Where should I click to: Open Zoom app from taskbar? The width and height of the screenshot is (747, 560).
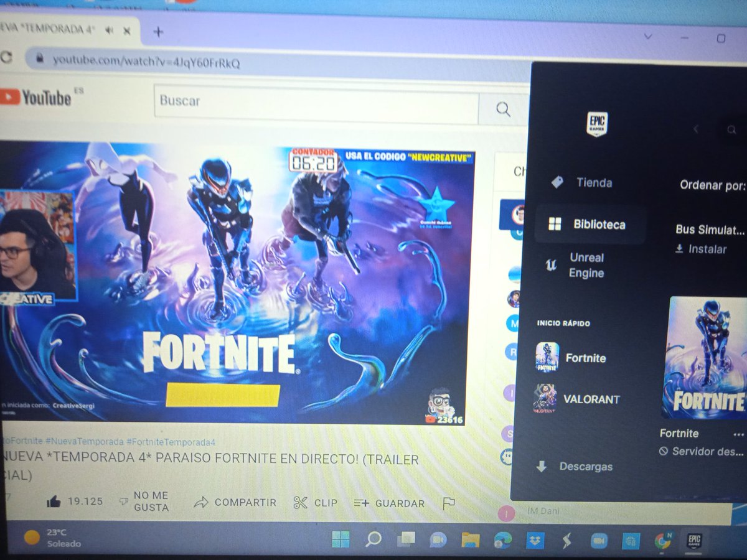[x=599, y=540]
